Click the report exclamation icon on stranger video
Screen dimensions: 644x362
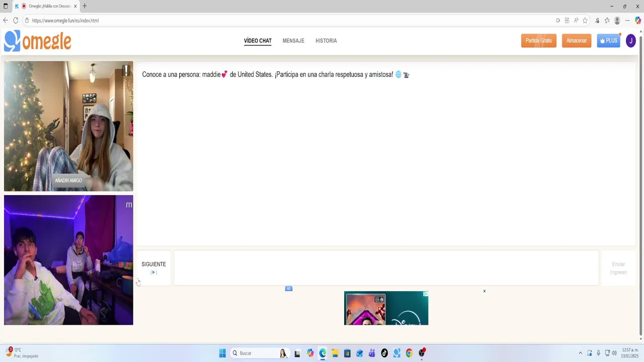(x=126, y=70)
